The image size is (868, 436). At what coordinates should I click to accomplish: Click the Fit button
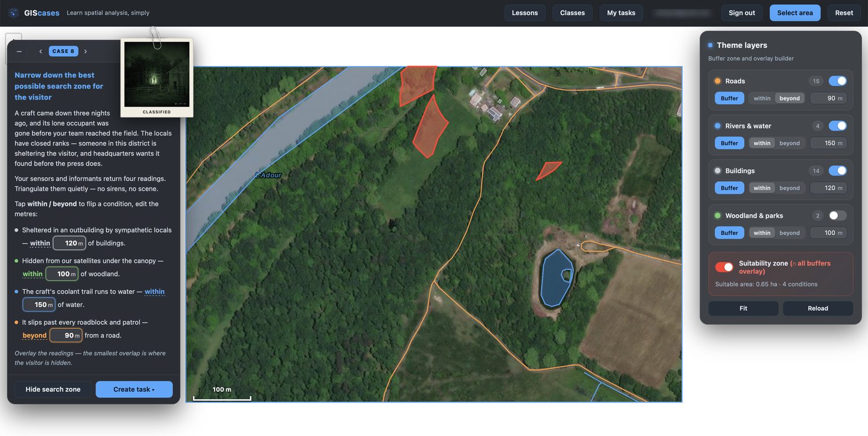[x=743, y=308]
